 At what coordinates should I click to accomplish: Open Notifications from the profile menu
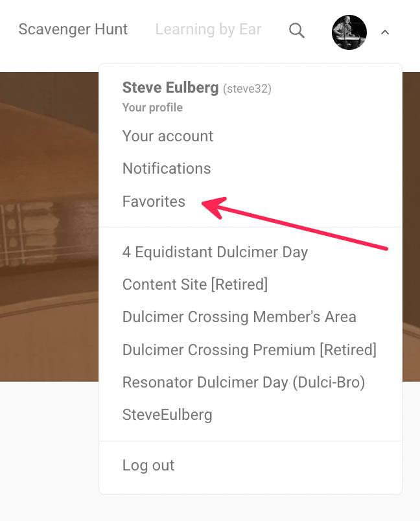(x=167, y=168)
